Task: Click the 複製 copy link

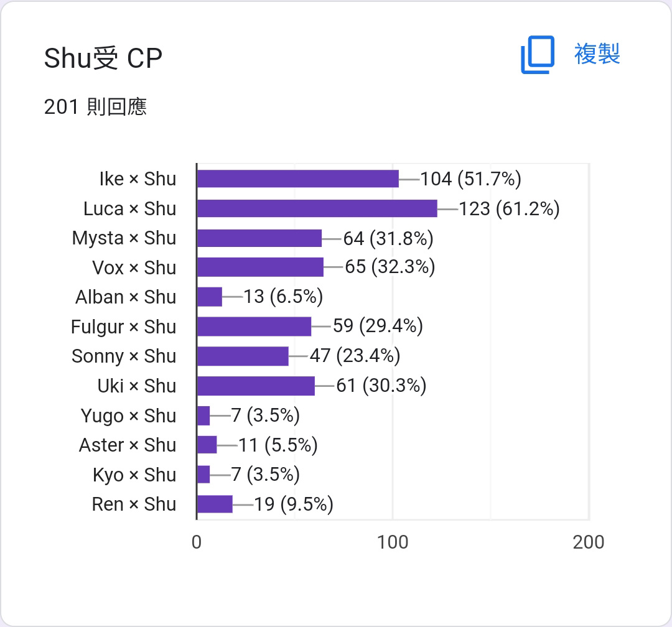Action: (597, 54)
